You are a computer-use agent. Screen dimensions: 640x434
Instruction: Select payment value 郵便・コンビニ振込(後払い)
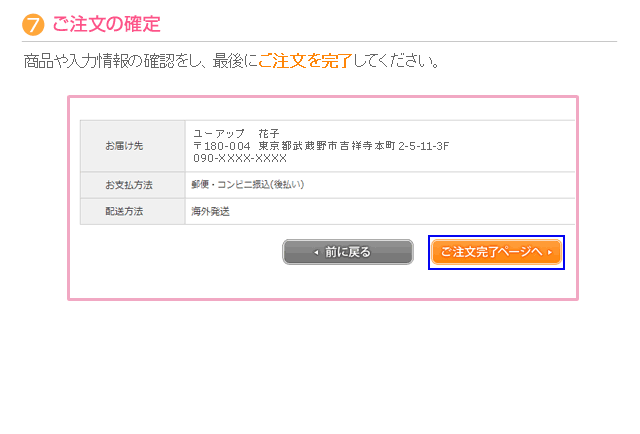click(248, 185)
